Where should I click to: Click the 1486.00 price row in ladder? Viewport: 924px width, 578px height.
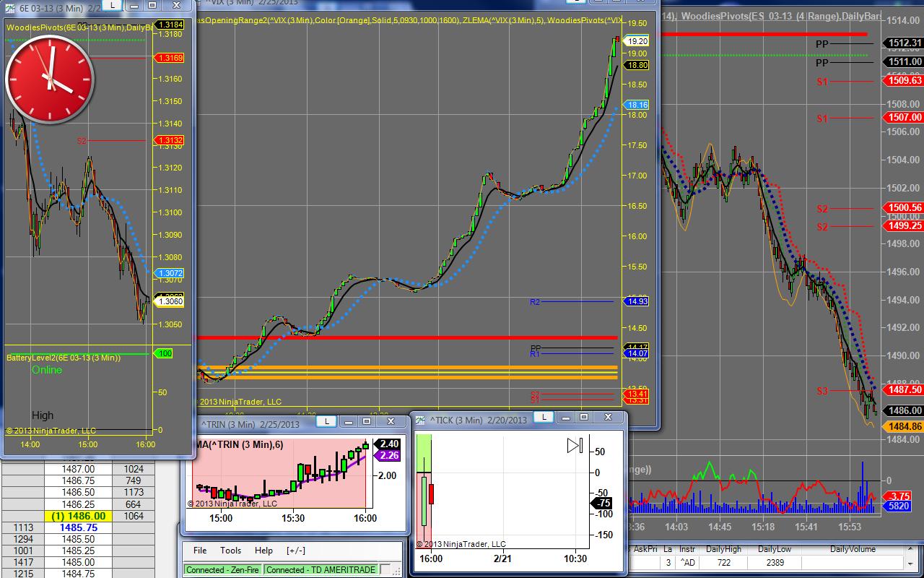(78, 516)
